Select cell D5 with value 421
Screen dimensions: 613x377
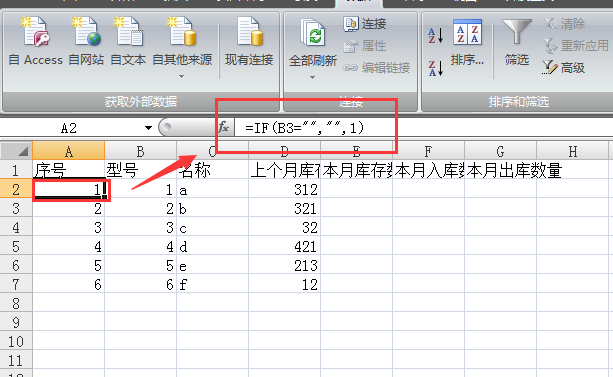[284, 246]
